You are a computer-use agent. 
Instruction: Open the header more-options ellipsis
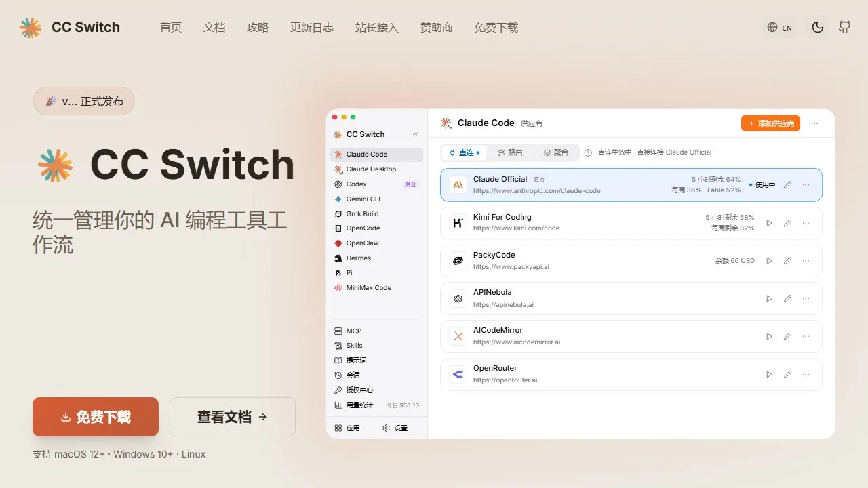click(x=814, y=123)
